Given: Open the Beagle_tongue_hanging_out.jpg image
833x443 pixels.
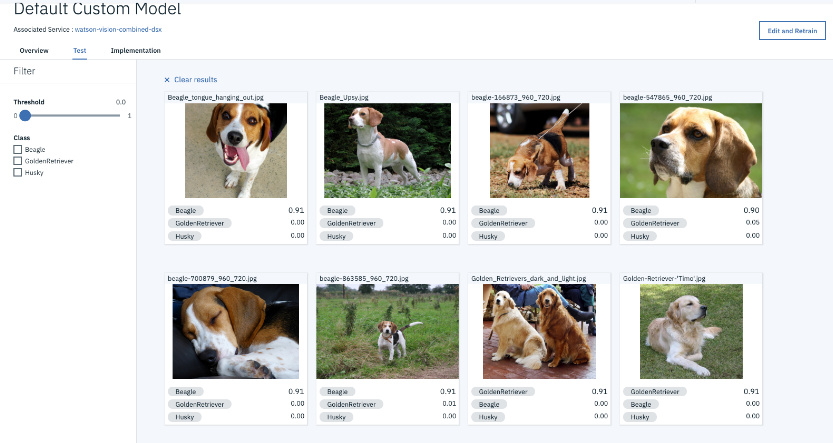Looking at the screenshot, I should (236, 150).
